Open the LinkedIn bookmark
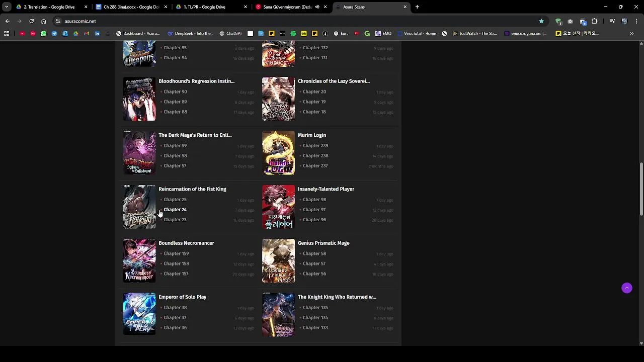The image size is (644, 362). (98, 34)
